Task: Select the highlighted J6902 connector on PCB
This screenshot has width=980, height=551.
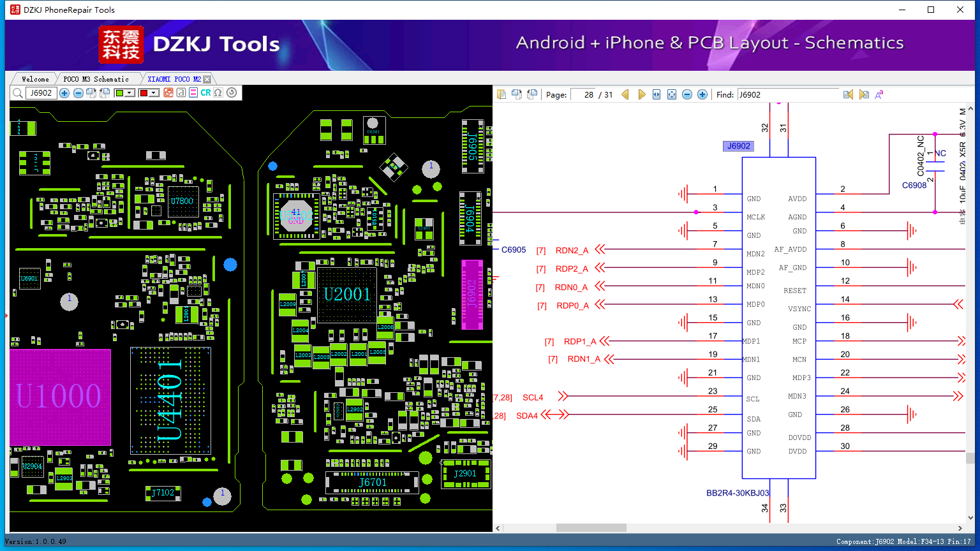Action: coord(472,294)
